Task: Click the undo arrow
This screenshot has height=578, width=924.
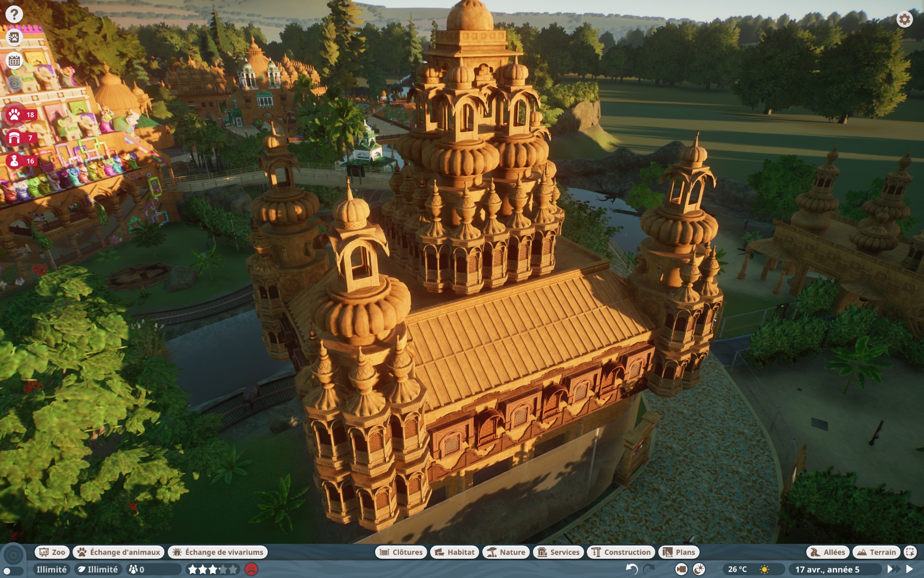Action: point(632,569)
